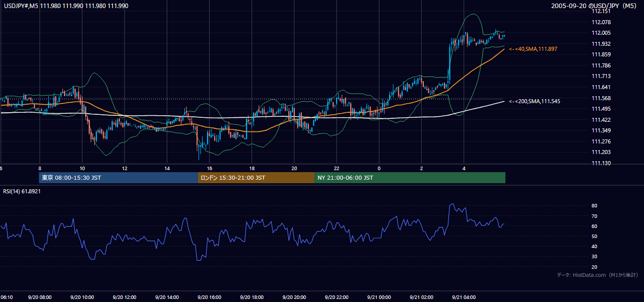Click RSI level 40 on the scale
Screen dimensions: 644x302
pos(595,247)
